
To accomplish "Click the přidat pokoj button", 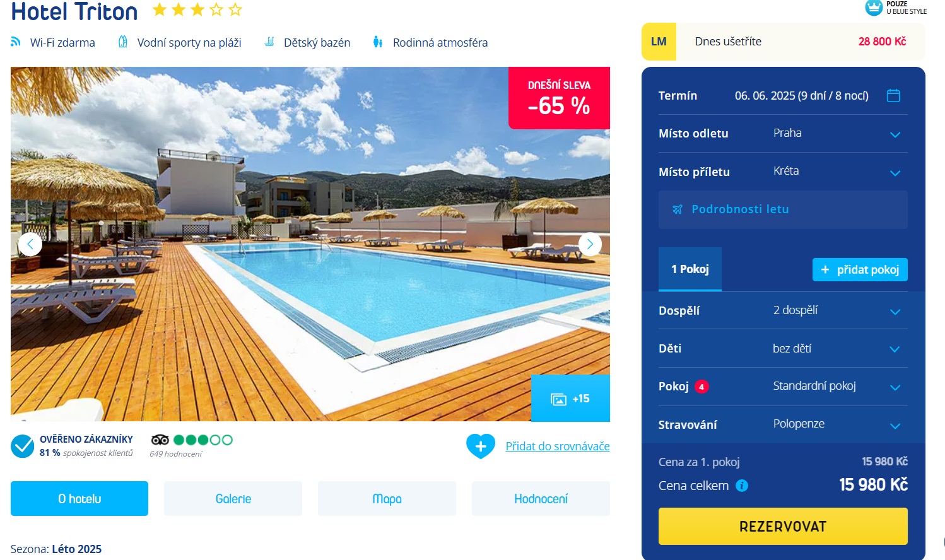I will pos(860,270).
